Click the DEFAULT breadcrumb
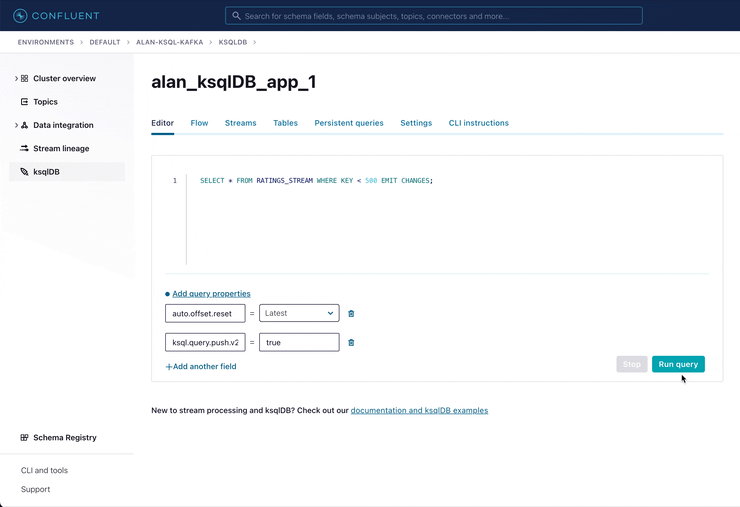This screenshot has height=507, width=740. [x=105, y=42]
